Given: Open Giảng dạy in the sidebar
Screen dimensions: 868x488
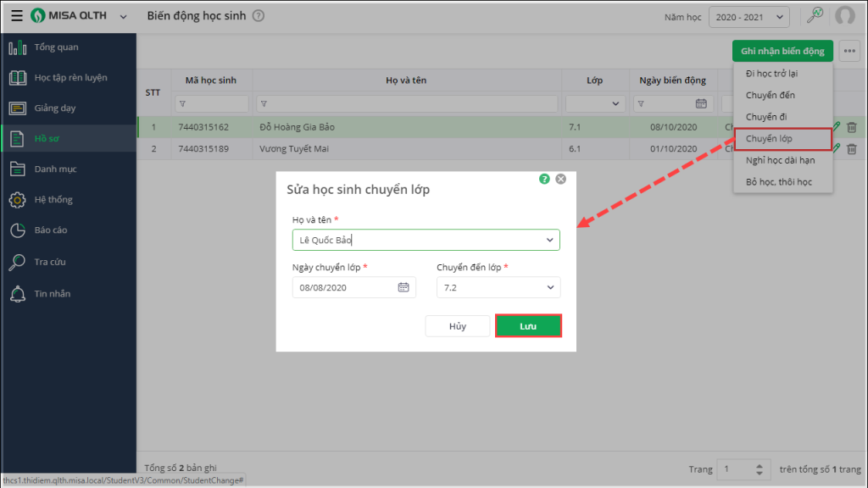Looking at the screenshot, I should (69, 108).
